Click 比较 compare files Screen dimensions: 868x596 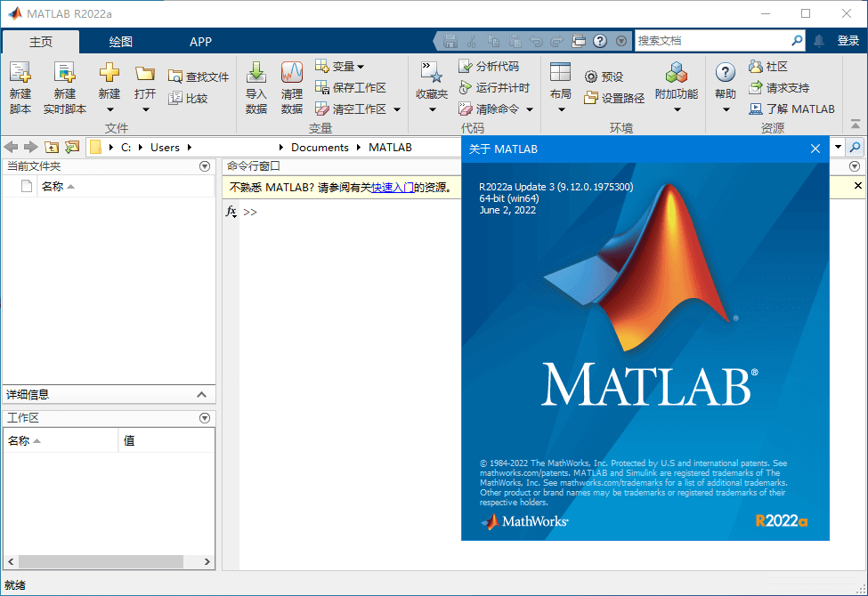coord(188,99)
